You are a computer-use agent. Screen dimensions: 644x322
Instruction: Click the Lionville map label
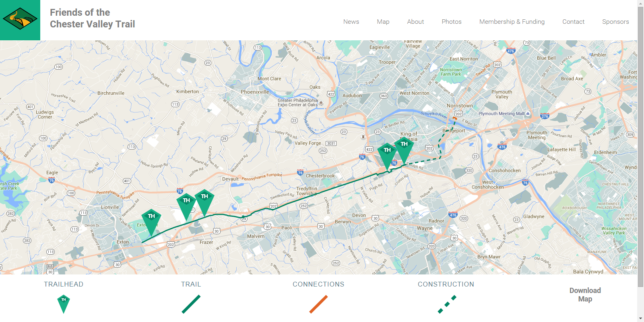tap(110, 207)
